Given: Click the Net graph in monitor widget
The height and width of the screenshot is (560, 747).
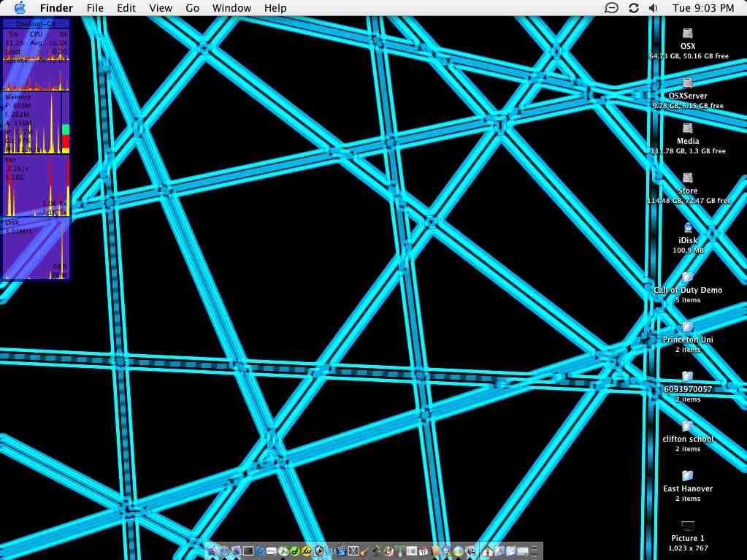Looking at the screenshot, I should tap(37, 186).
